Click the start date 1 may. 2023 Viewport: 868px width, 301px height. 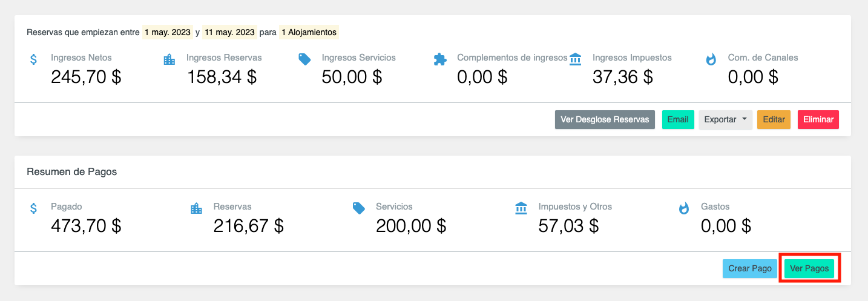point(168,32)
